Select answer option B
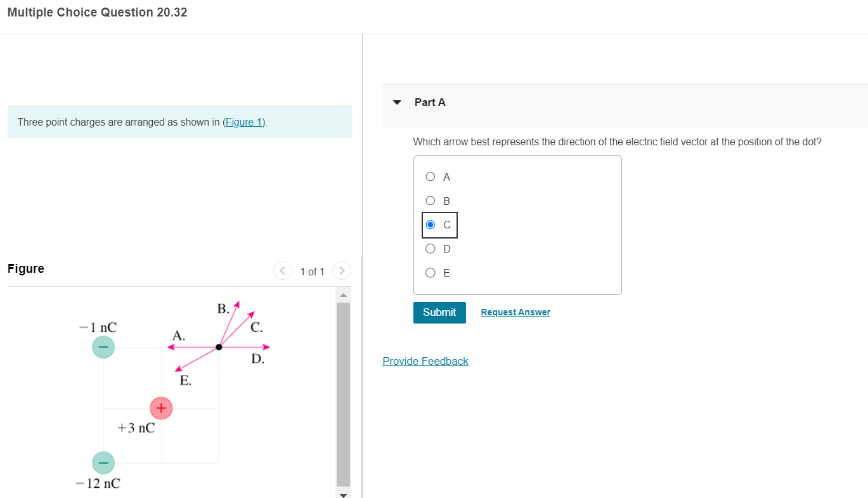The height and width of the screenshot is (498, 868). click(x=430, y=200)
